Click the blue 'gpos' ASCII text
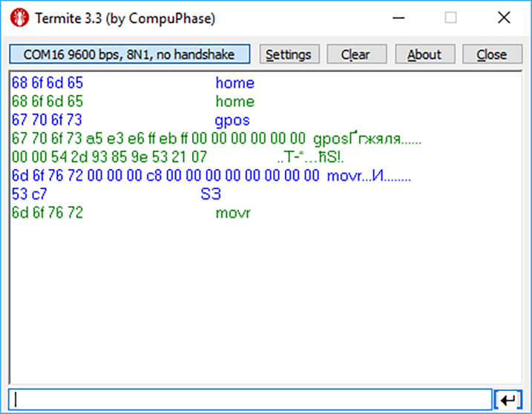This screenshot has width=532, height=414. tap(232, 120)
